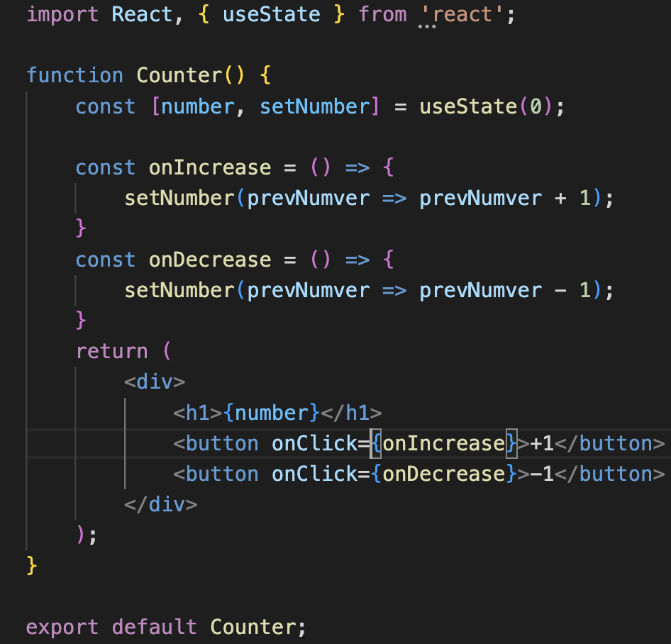Click the closing </div> tag
The width and height of the screenshot is (671, 644).
point(161,504)
